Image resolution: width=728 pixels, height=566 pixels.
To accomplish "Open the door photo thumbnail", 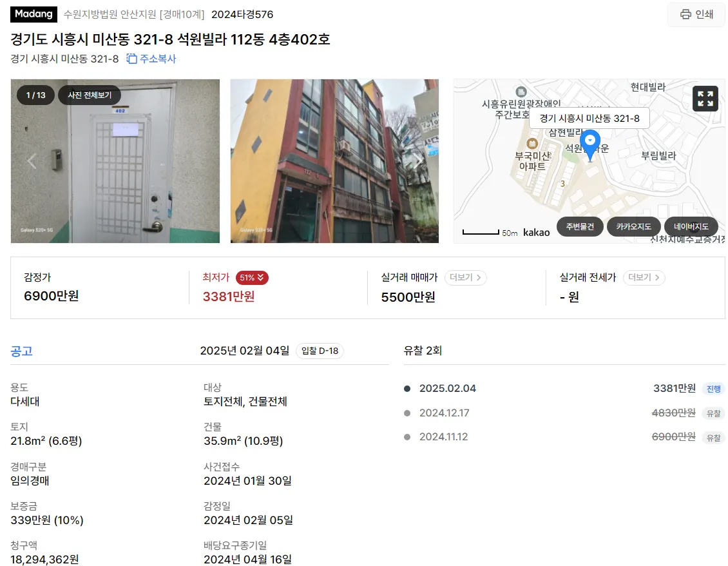I will [x=115, y=161].
